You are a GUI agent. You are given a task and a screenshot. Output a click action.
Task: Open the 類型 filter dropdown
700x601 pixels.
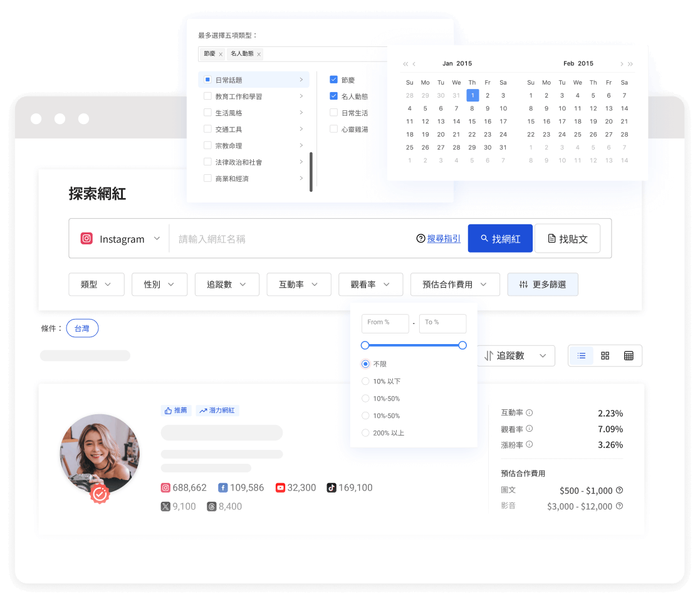pyautogui.click(x=96, y=284)
